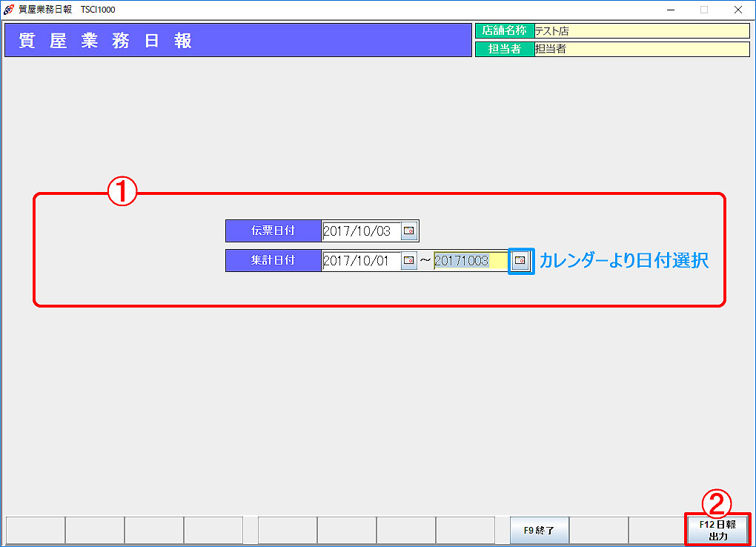Click the green 担当者 label
Viewport: 756px width, 547px height.
[x=505, y=49]
